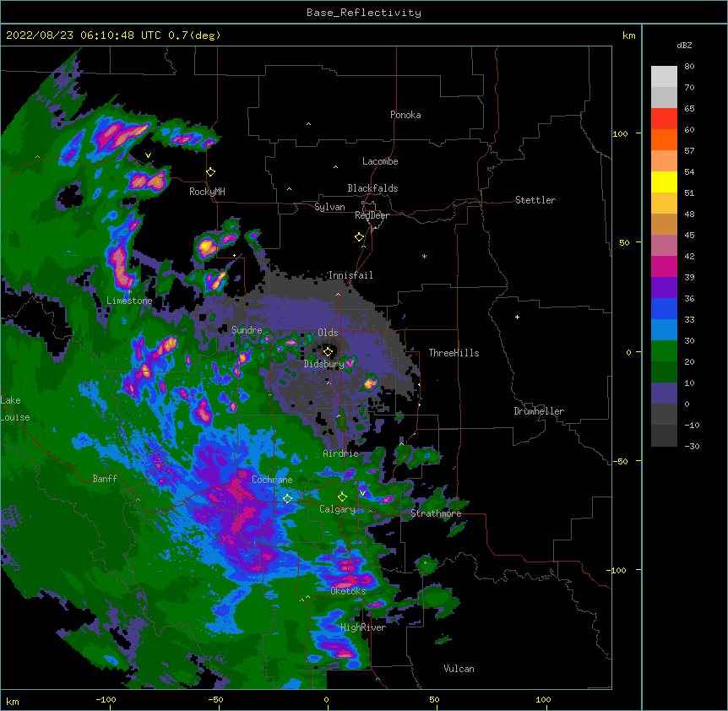
Task: Click the Sundre town label
Action: coord(247,330)
